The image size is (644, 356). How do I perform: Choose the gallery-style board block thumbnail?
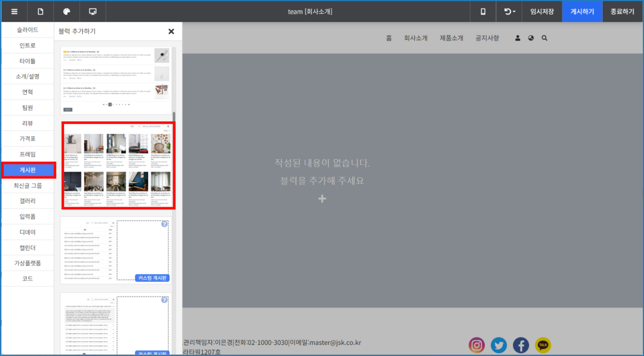(x=118, y=166)
